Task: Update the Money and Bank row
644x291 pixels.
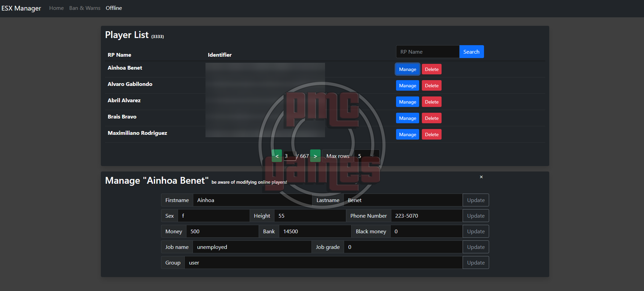Action: point(476,231)
